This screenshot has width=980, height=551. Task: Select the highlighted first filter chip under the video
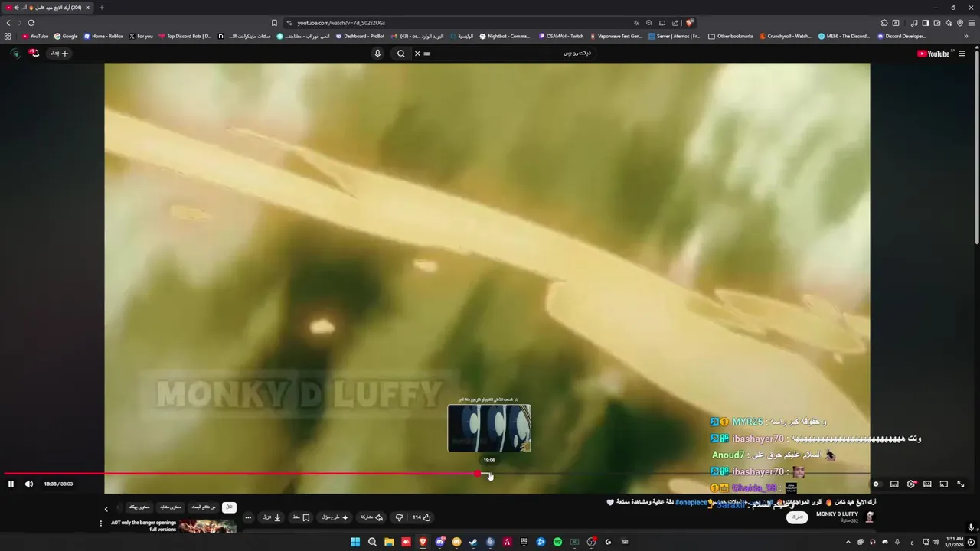coord(229,507)
